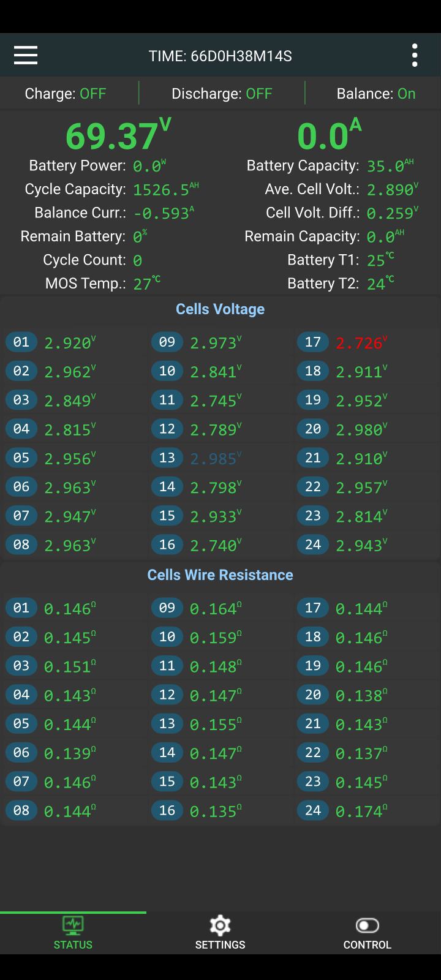This screenshot has height=980, width=441.
Task: Tap the Cells Voltage header
Action: click(221, 309)
